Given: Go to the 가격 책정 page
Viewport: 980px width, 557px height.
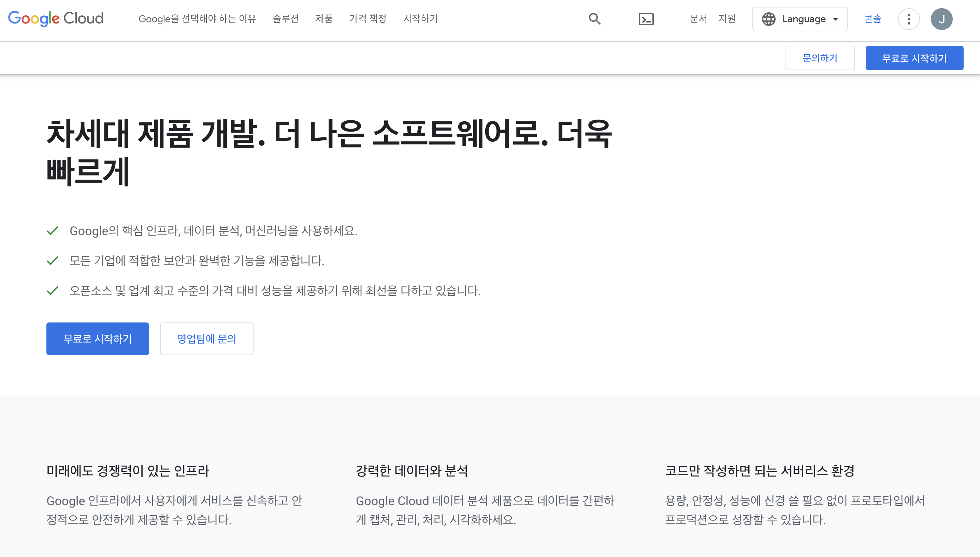Looking at the screenshot, I should (367, 18).
